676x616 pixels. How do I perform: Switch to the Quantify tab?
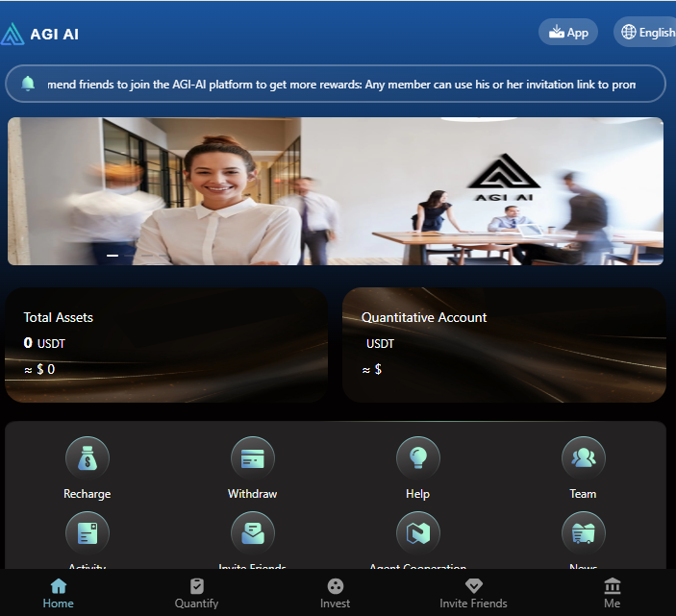click(x=196, y=593)
